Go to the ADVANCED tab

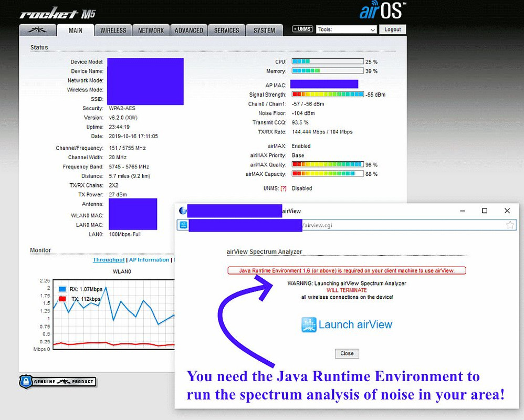click(189, 30)
